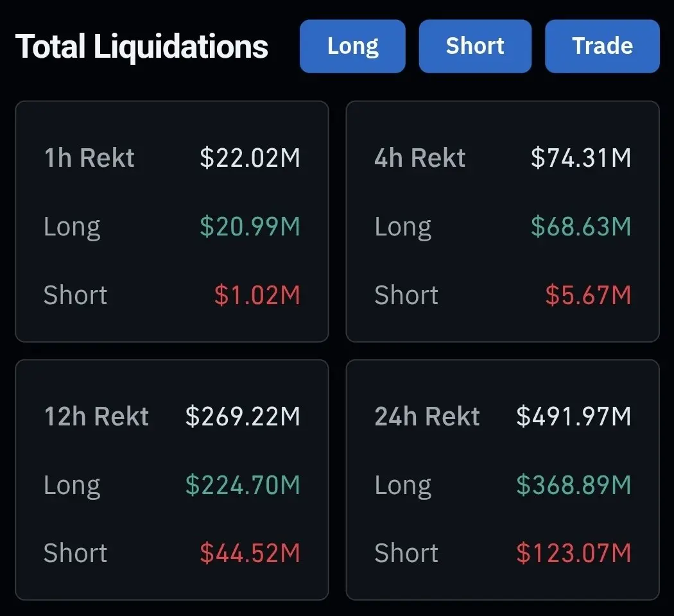Open the Trade button
674x616 pixels.
point(602,46)
